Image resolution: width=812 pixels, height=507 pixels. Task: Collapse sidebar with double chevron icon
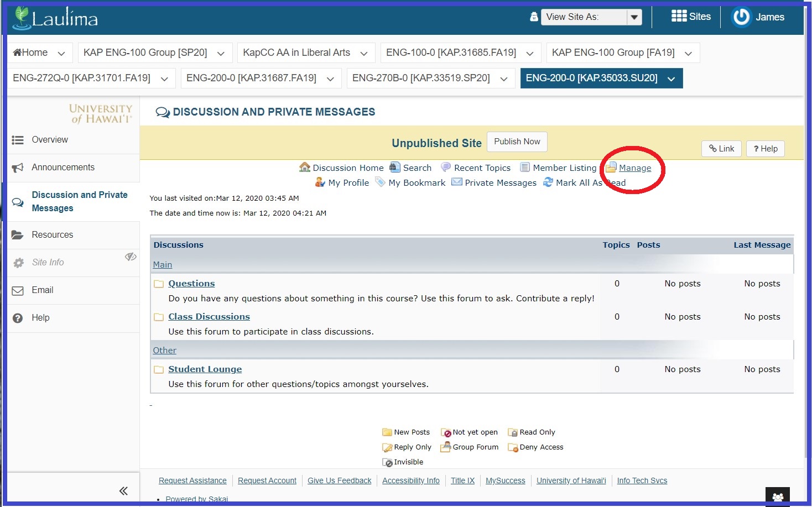point(123,490)
